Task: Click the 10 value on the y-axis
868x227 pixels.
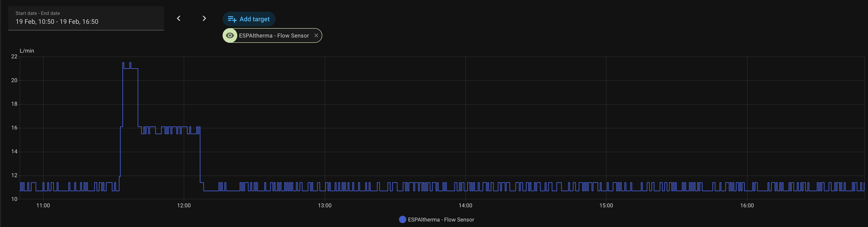Action: pyautogui.click(x=14, y=199)
